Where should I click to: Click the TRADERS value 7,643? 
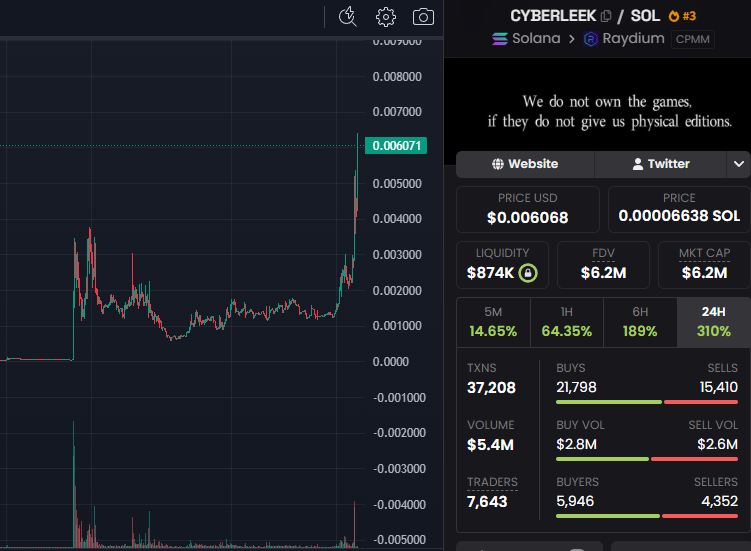(487, 502)
